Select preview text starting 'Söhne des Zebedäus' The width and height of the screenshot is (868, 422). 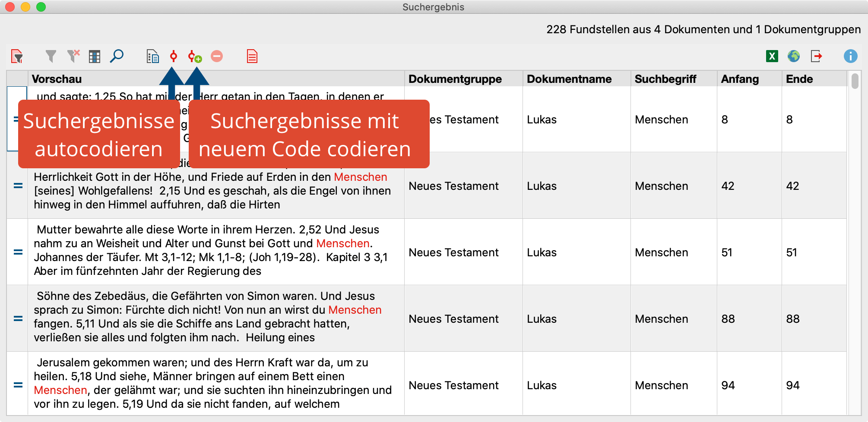(x=208, y=317)
